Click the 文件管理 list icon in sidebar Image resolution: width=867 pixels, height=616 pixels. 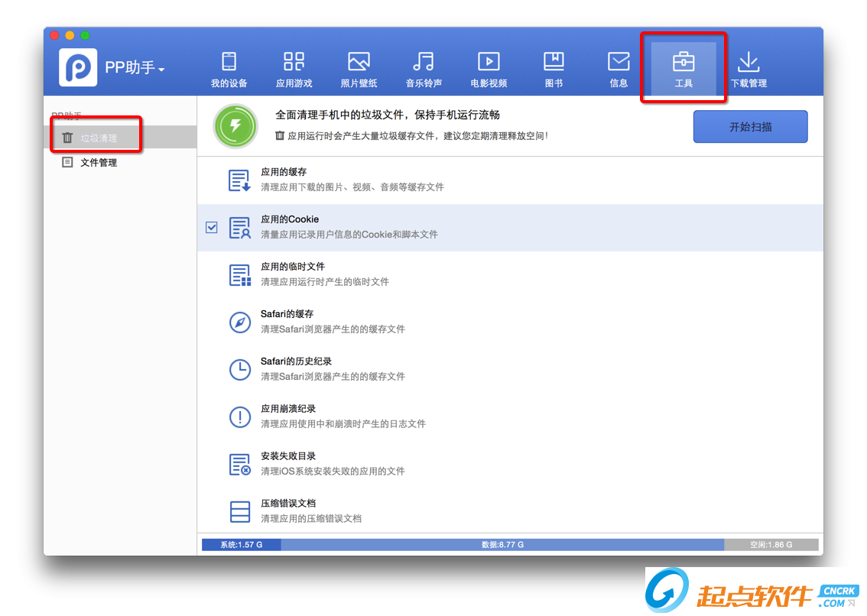point(67,162)
